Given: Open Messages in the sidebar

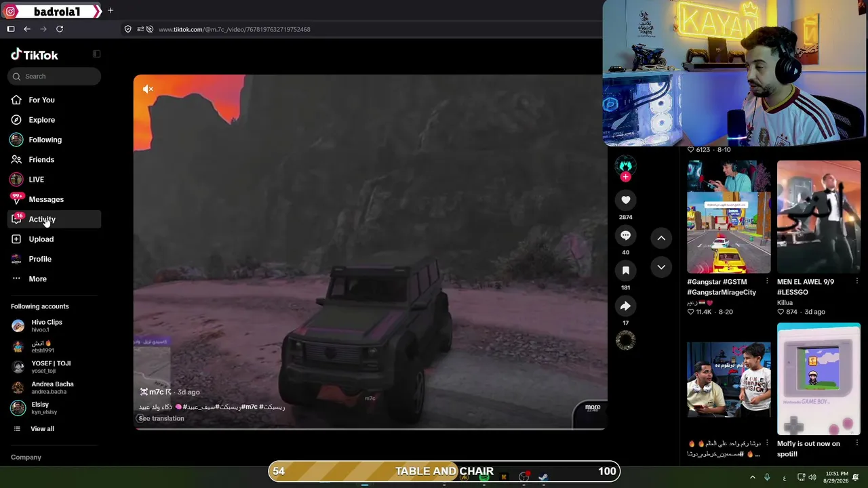Looking at the screenshot, I should coord(54,199).
